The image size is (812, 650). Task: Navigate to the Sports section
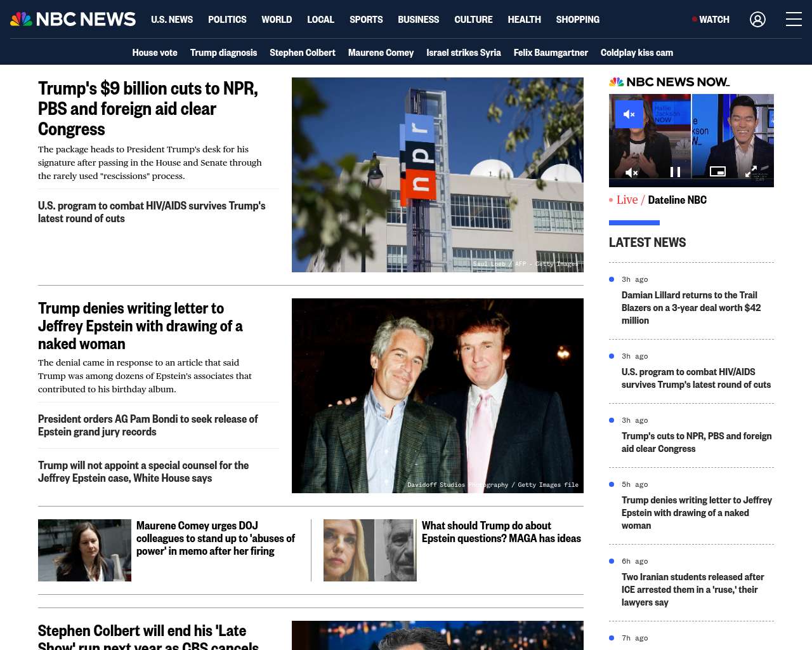point(366,20)
